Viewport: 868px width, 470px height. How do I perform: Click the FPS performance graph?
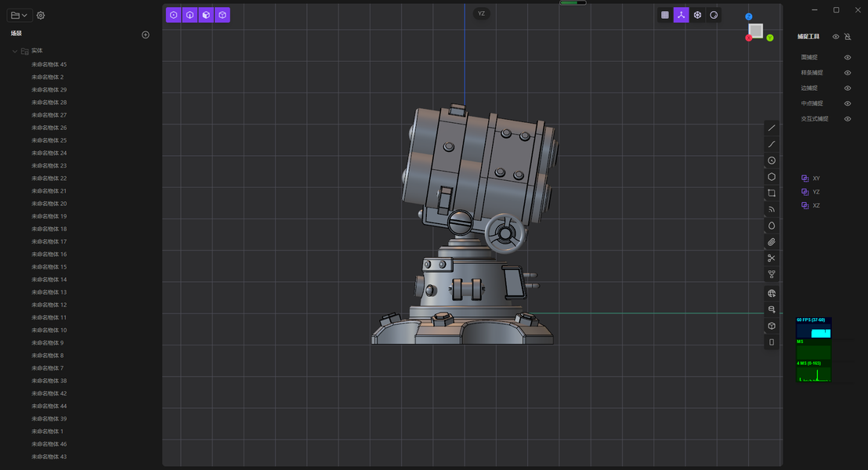(x=813, y=327)
